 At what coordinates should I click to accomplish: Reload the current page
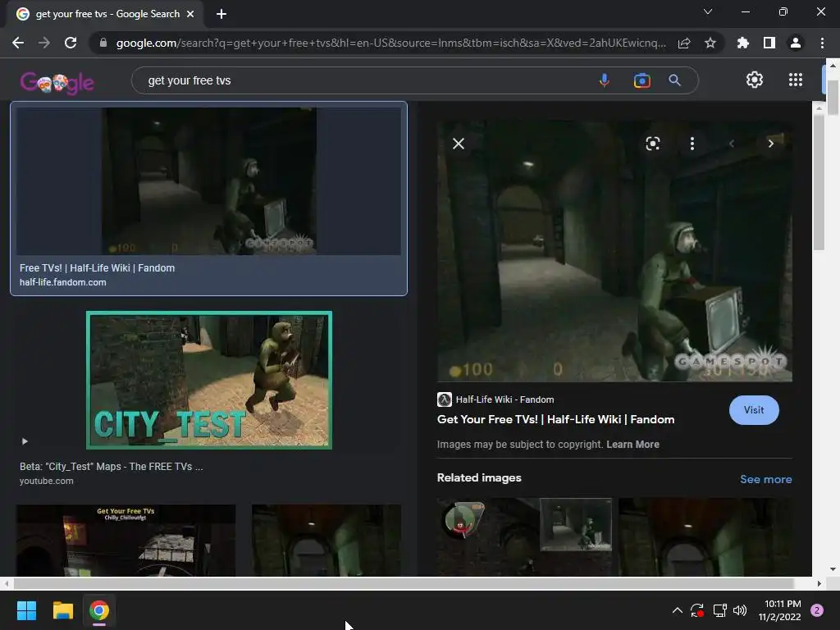coord(71,43)
